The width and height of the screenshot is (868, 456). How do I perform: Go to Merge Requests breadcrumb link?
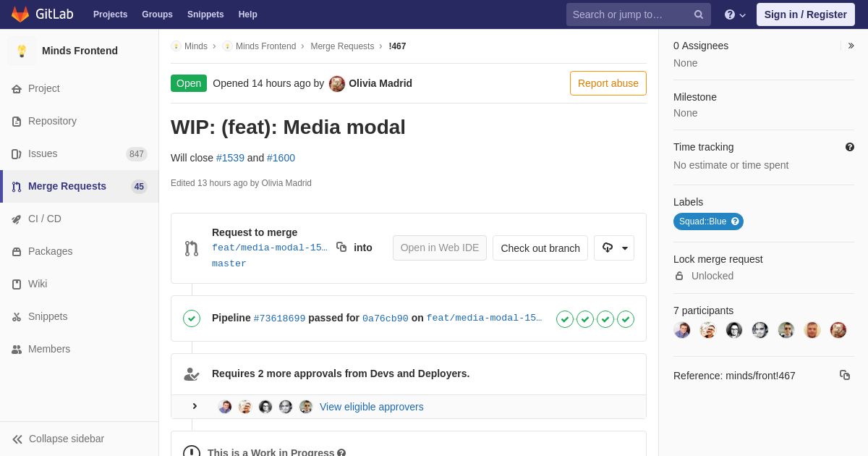tap(342, 46)
